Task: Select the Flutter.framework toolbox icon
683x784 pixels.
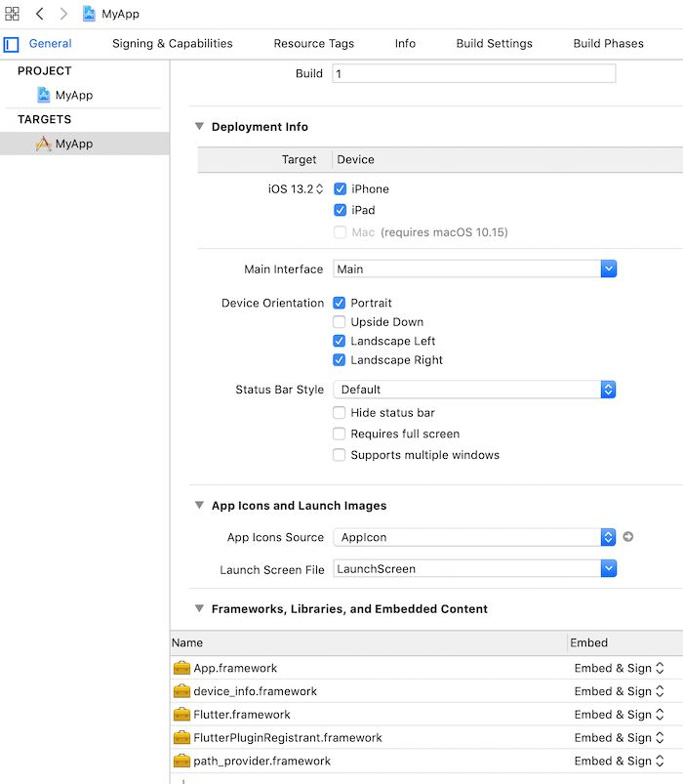Action: (x=181, y=715)
